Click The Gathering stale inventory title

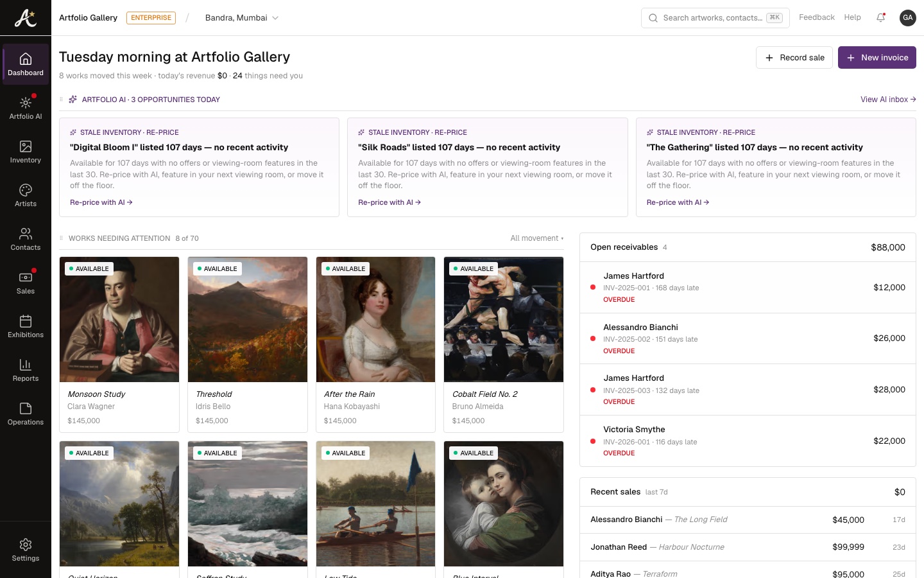pos(755,147)
